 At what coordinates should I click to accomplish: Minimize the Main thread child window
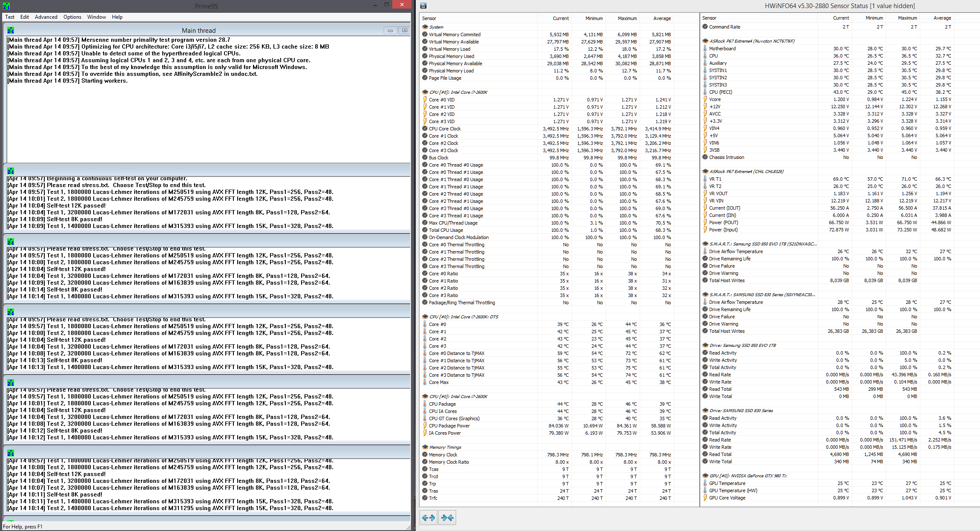click(x=390, y=30)
